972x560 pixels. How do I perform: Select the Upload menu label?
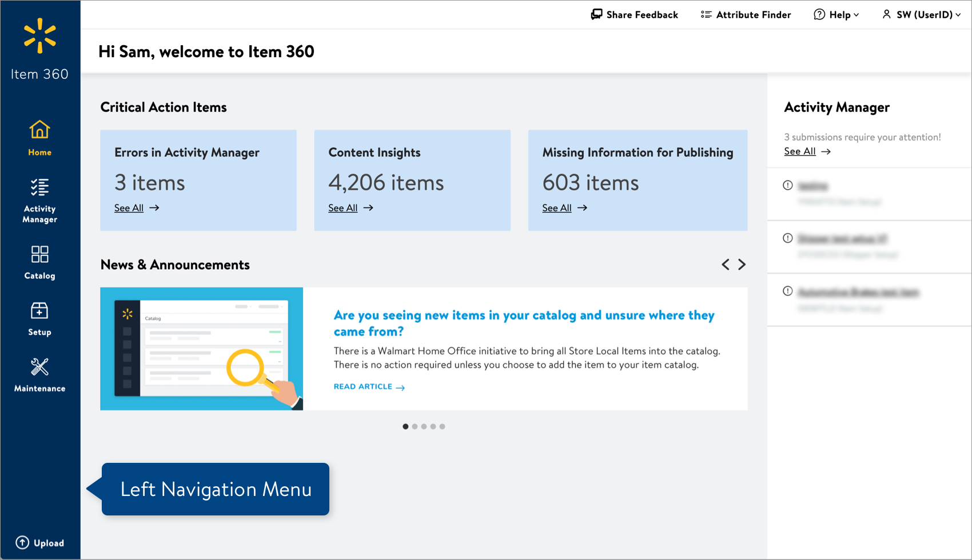(49, 543)
